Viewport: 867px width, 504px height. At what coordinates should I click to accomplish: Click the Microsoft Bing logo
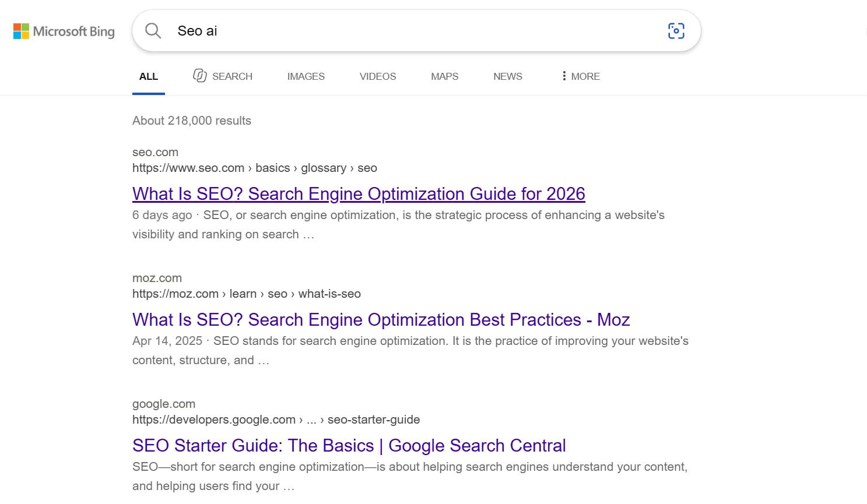click(64, 31)
